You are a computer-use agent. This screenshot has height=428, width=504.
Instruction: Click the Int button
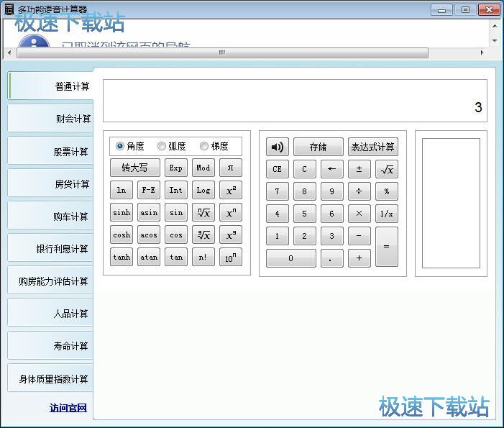coord(176,191)
